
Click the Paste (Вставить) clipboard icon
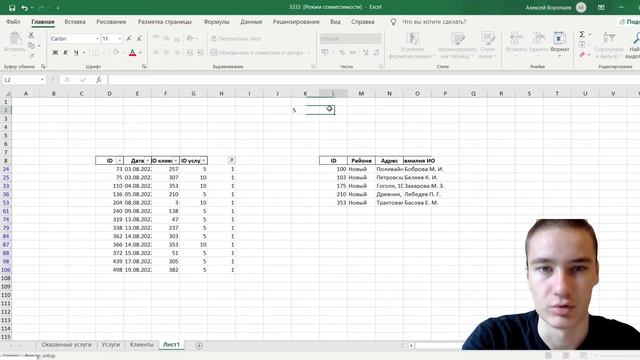click(15, 39)
